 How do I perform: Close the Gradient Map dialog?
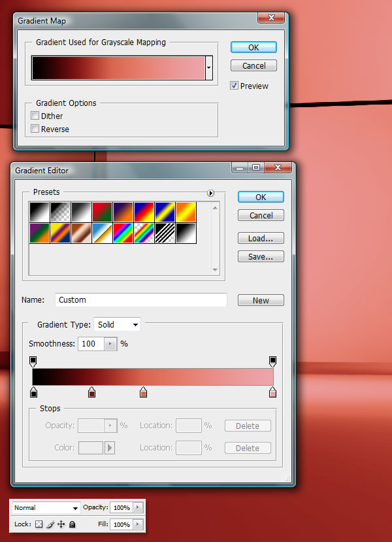click(272, 18)
